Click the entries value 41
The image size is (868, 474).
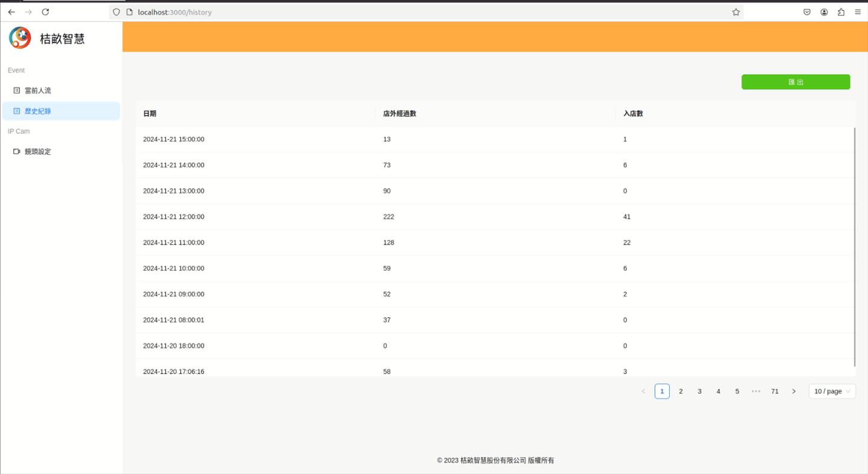627,217
